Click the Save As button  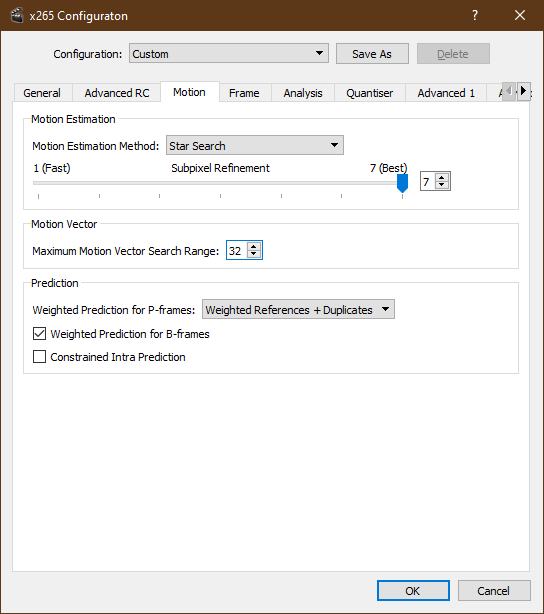point(372,54)
